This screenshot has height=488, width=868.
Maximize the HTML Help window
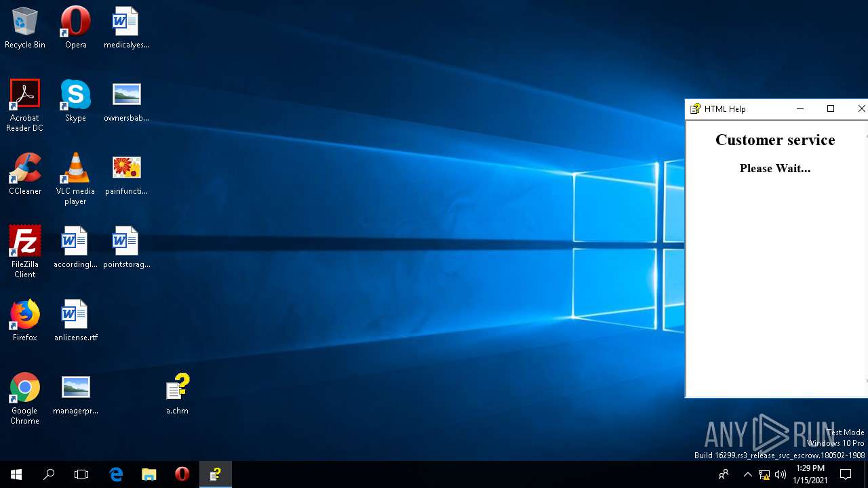coord(831,108)
